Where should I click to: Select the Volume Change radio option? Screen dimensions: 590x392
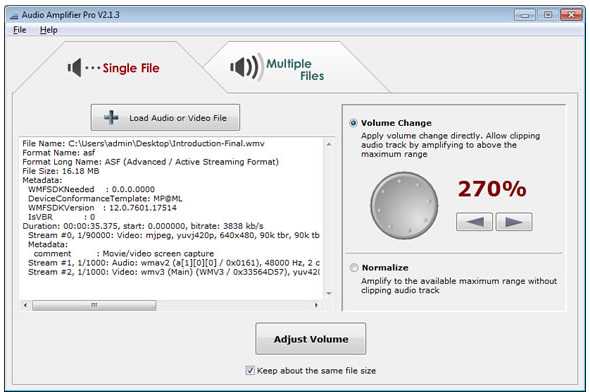(x=353, y=123)
